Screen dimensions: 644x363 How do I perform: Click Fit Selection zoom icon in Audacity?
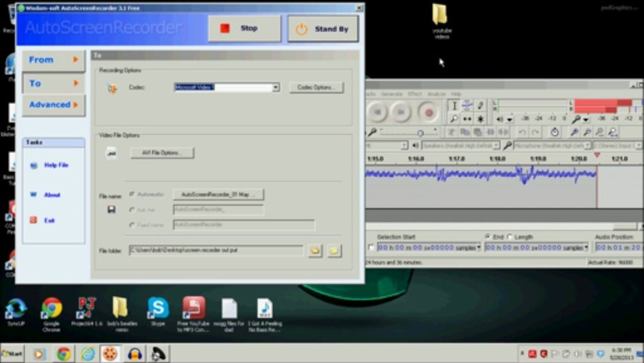pyautogui.click(x=600, y=132)
